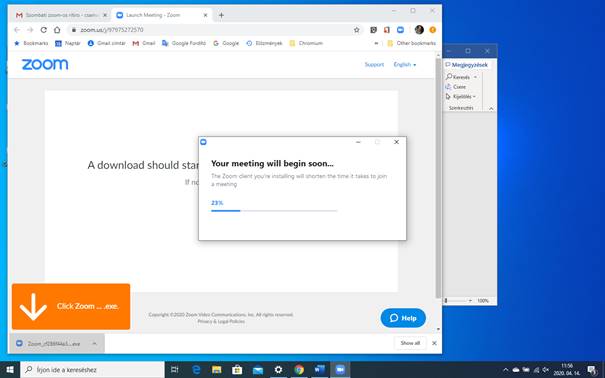
Task: Click the Chrome page vertical scrollbar
Action: [438, 177]
